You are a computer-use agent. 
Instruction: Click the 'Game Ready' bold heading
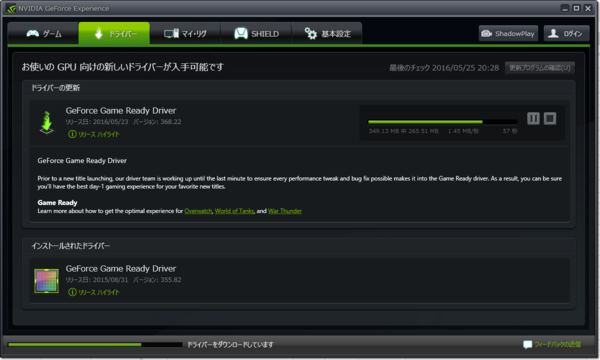coord(57,203)
